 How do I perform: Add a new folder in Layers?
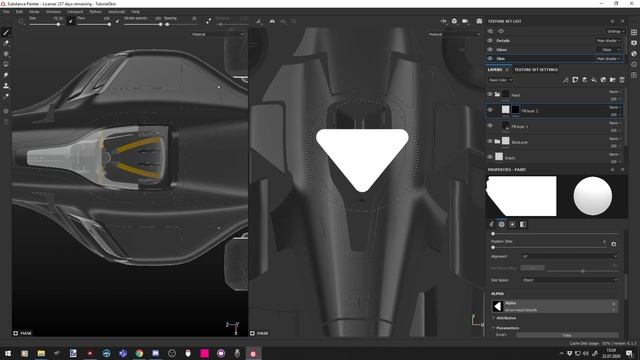coord(612,80)
